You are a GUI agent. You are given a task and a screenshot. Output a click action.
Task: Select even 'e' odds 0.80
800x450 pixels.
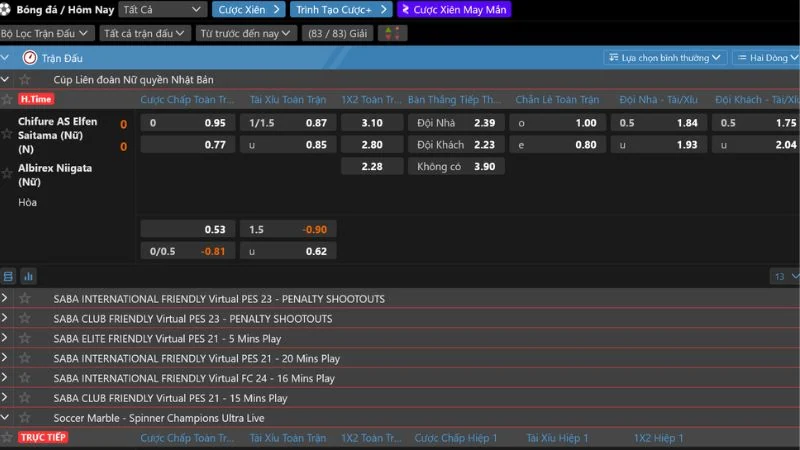click(557, 145)
